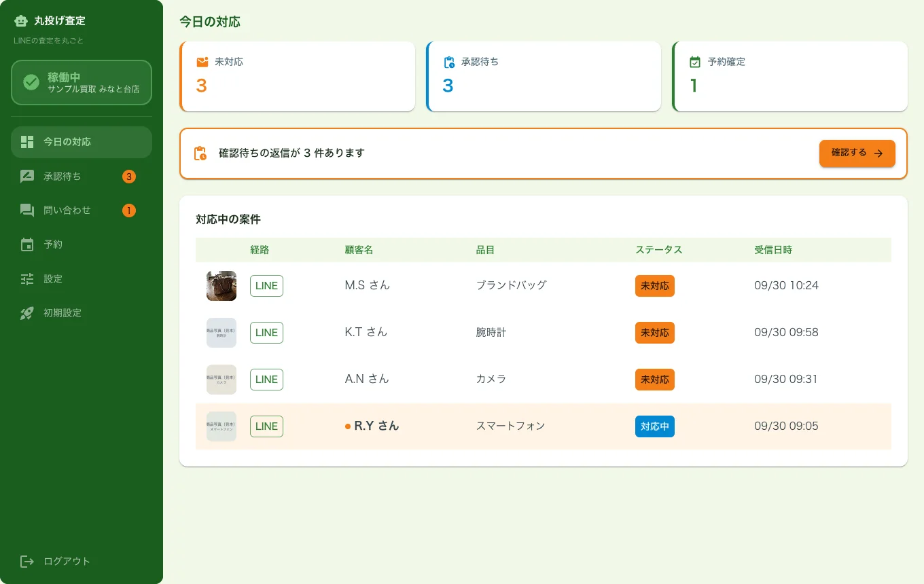Click the orange 3 badge beside 承認待ち
Viewport: 924px width, 584px height.
pyautogui.click(x=129, y=177)
